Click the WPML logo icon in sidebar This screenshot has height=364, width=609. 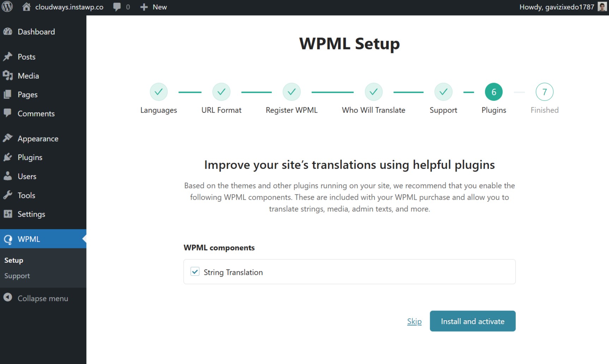[x=8, y=239]
